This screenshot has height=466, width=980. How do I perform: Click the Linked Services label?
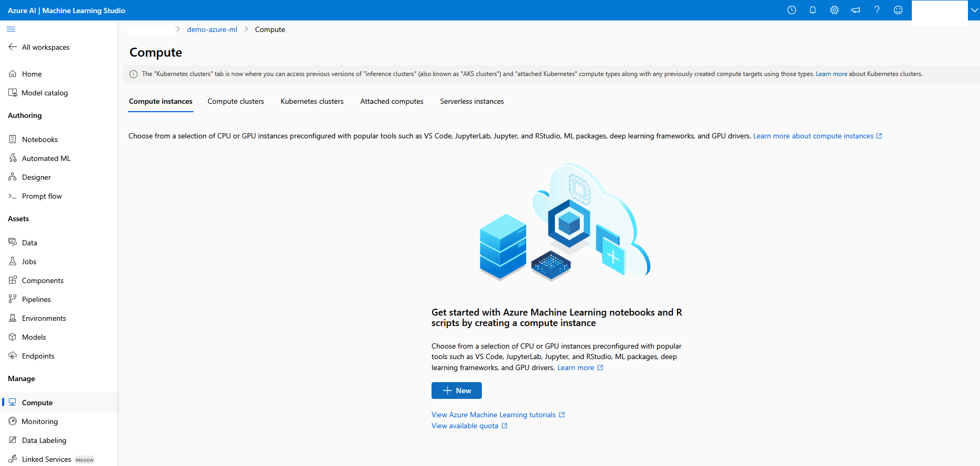pyautogui.click(x=47, y=459)
